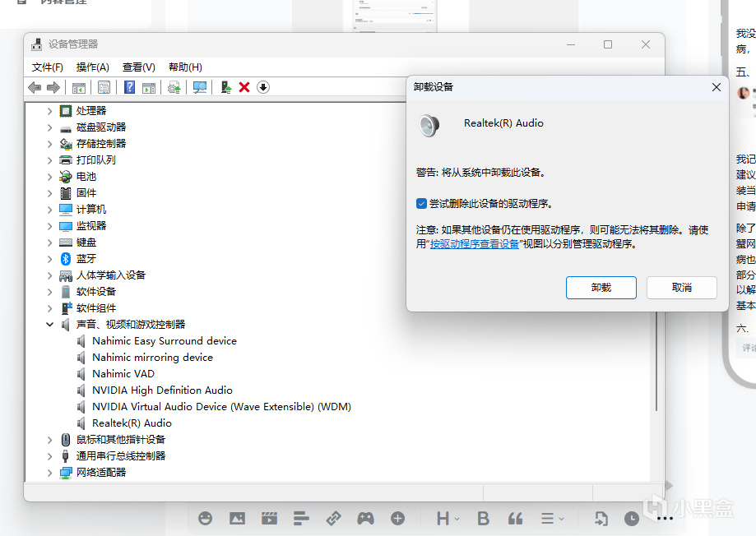Select the 打印队列 category
The height and width of the screenshot is (536, 756).
(95, 160)
